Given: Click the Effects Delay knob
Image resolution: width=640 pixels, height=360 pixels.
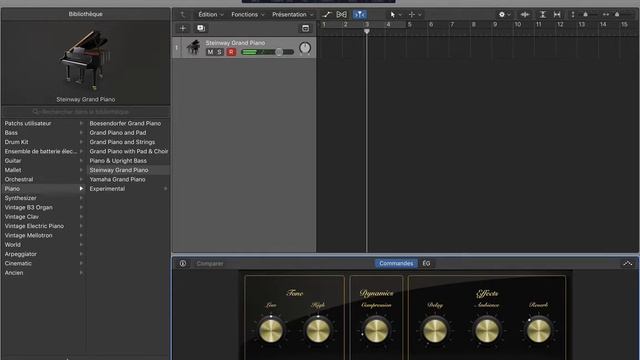Looking at the screenshot, I should click(x=435, y=330).
